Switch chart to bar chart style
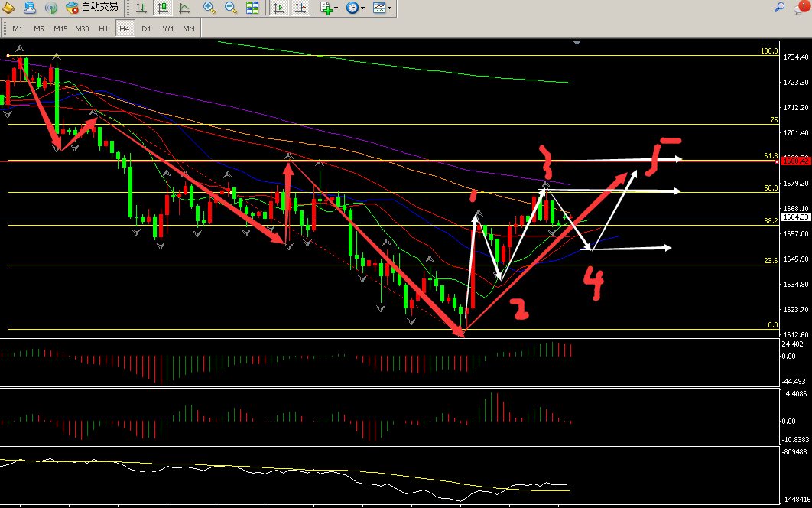812x508 pixels. (142, 8)
